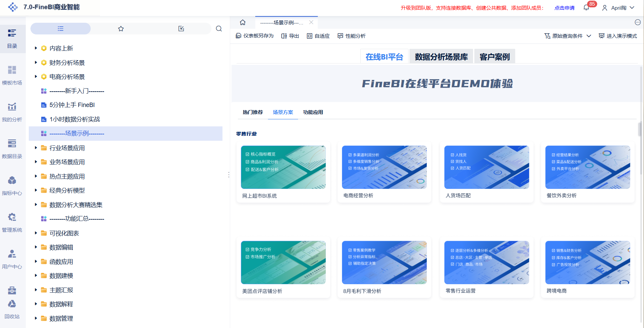Enter 进入演示模式 presentation mode
This screenshot has height=328, width=644.
click(618, 36)
